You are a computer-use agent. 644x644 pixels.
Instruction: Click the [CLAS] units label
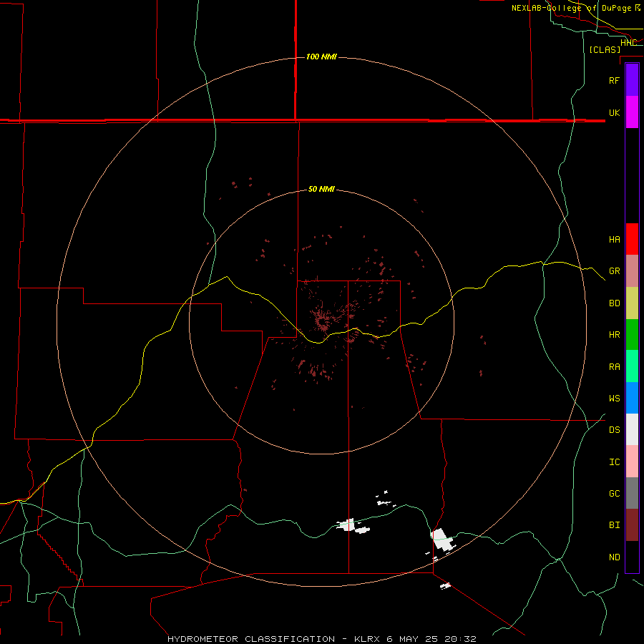[605, 49]
